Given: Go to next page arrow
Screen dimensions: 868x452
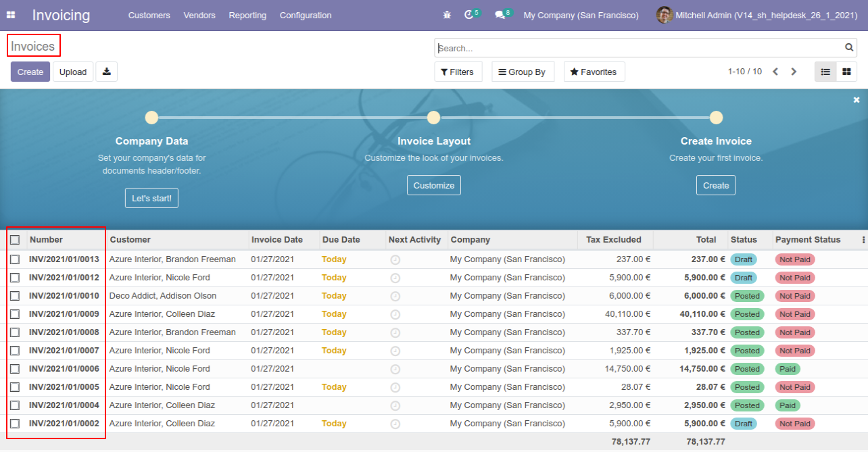Looking at the screenshot, I should point(794,72).
